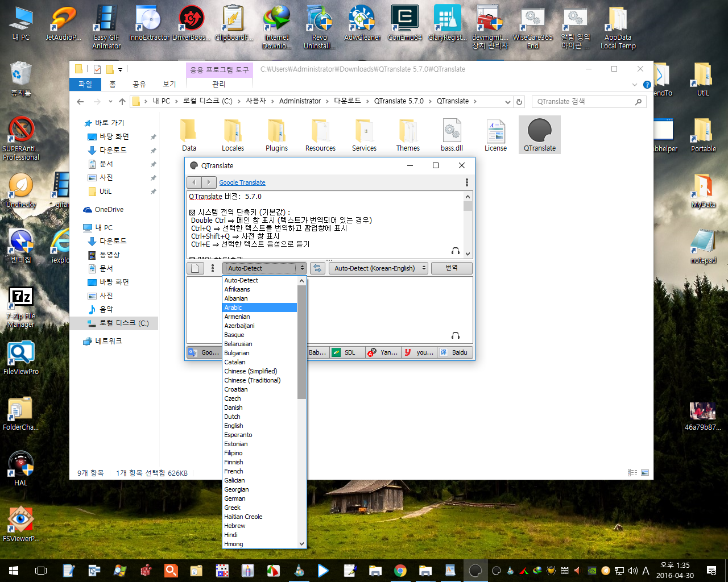This screenshot has height=582, width=728.
Task: Click the language list scrollbar thumb
Action: (301, 342)
